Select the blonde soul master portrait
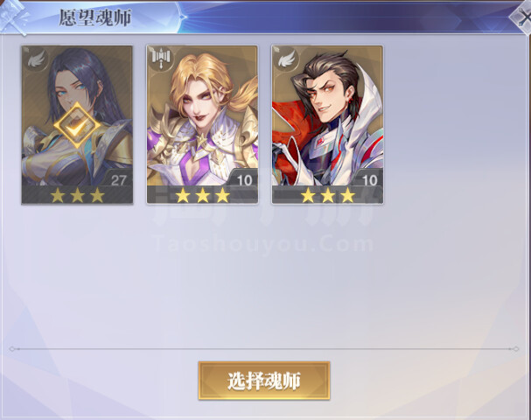 pos(202,124)
